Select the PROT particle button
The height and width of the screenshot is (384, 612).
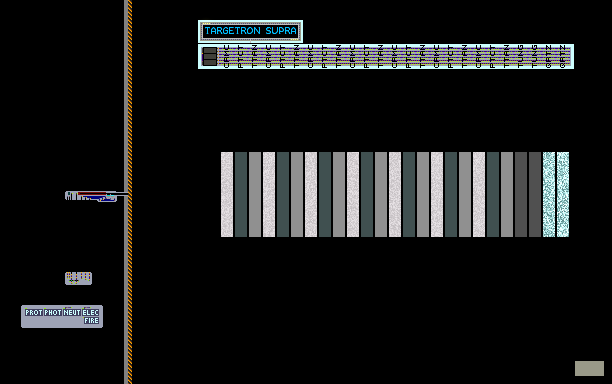(34, 313)
